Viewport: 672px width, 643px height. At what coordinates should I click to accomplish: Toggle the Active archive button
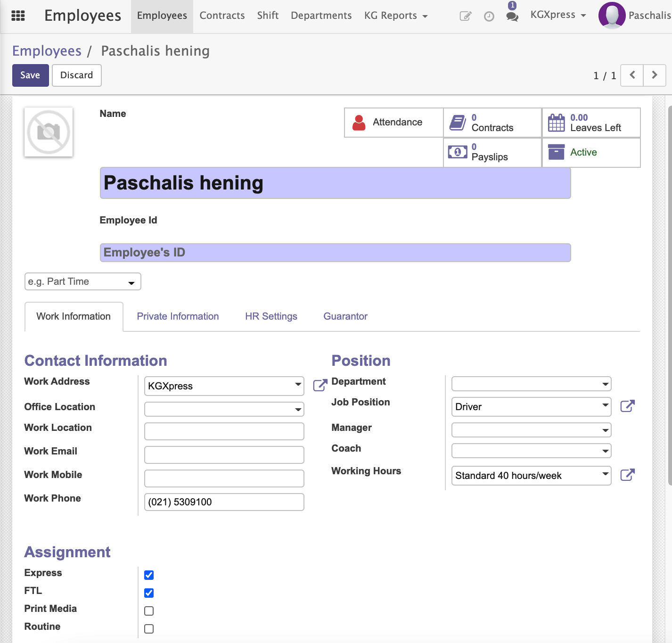(x=591, y=152)
